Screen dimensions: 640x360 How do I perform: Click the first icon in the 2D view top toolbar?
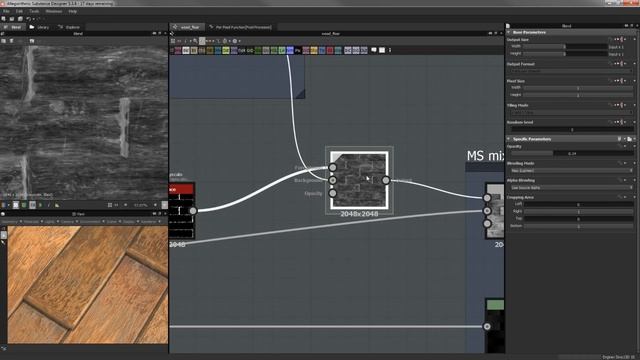click(x=4, y=41)
